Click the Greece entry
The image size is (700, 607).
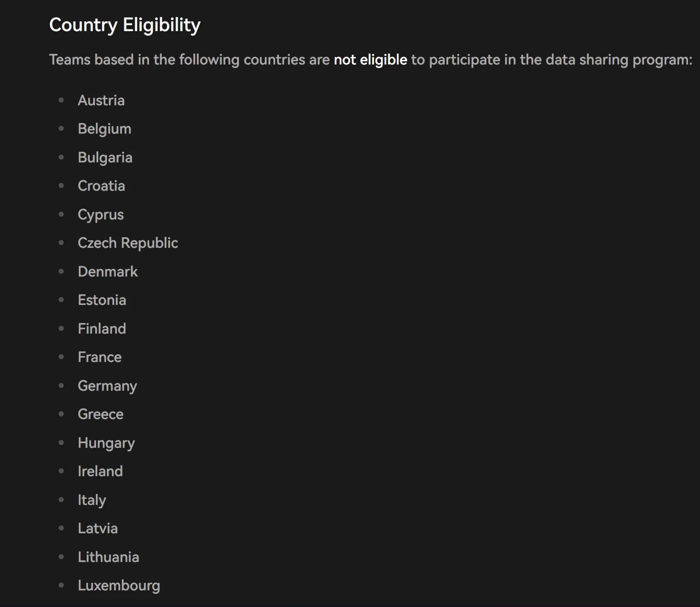pos(101,414)
